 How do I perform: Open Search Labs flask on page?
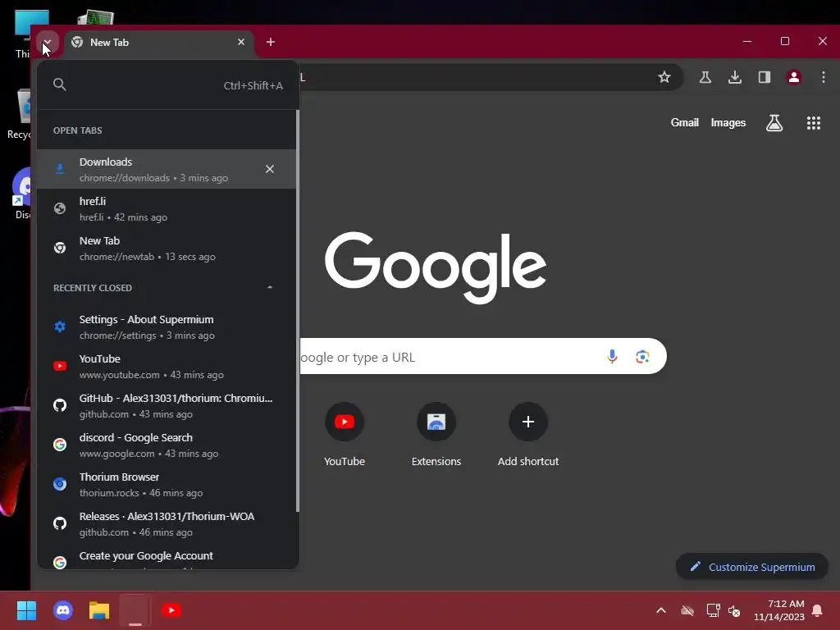(774, 123)
